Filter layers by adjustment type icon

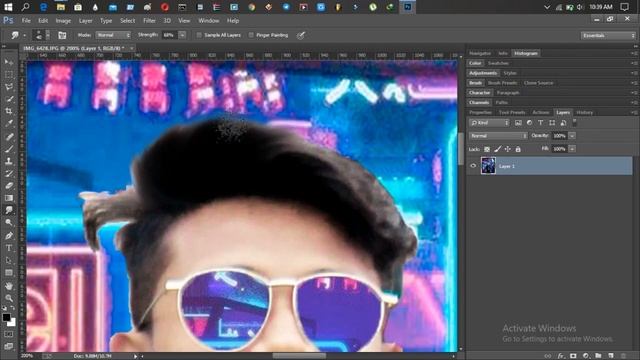coord(529,123)
